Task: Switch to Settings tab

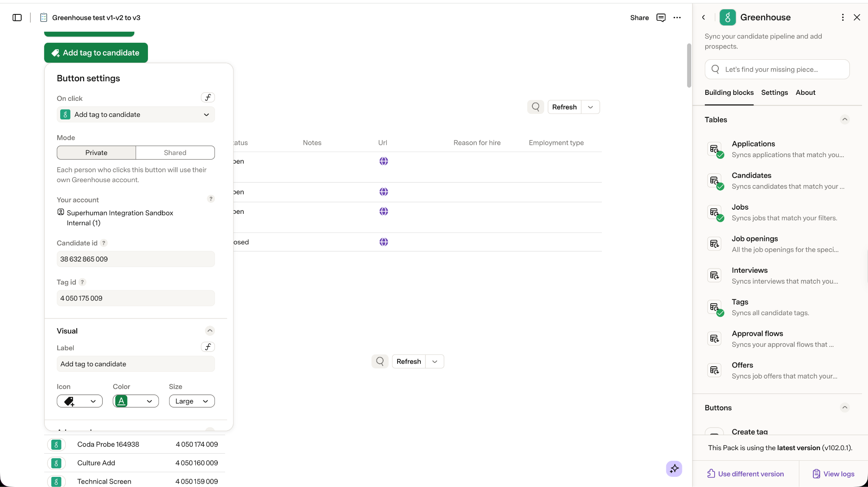Action: 774,92
